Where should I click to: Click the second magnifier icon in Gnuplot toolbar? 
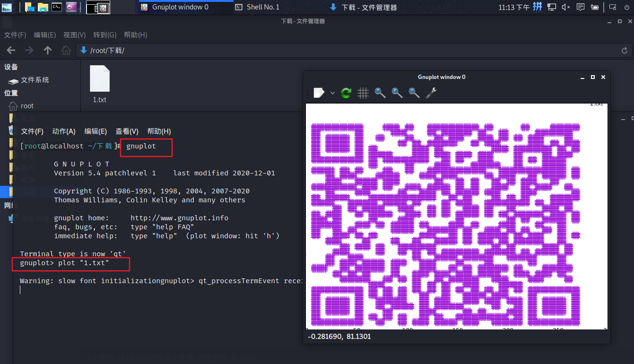tap(397, 93)
